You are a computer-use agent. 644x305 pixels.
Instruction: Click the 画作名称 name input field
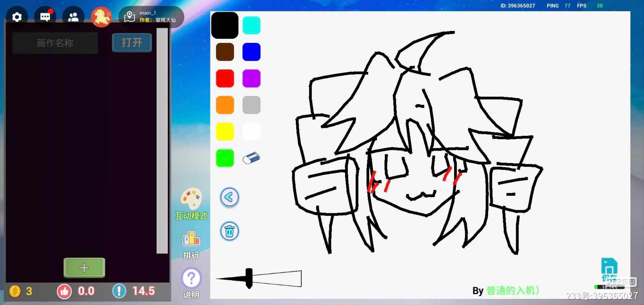coord(55,43)
